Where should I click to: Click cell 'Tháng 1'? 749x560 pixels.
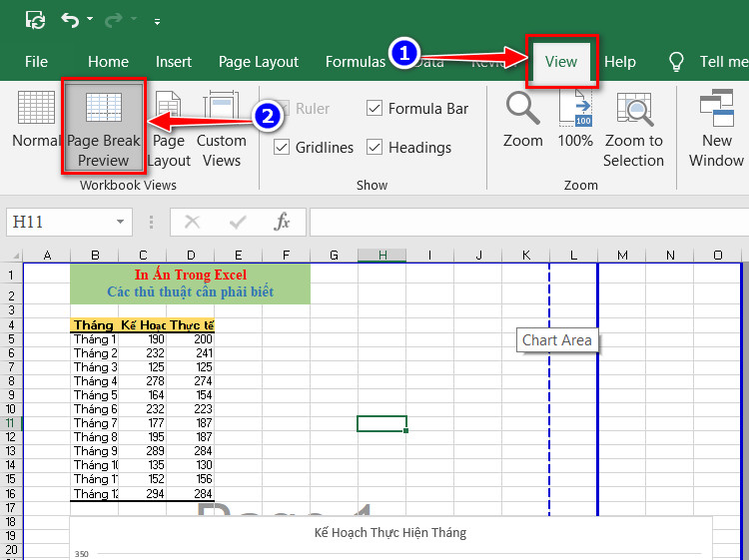coord(94,339)
